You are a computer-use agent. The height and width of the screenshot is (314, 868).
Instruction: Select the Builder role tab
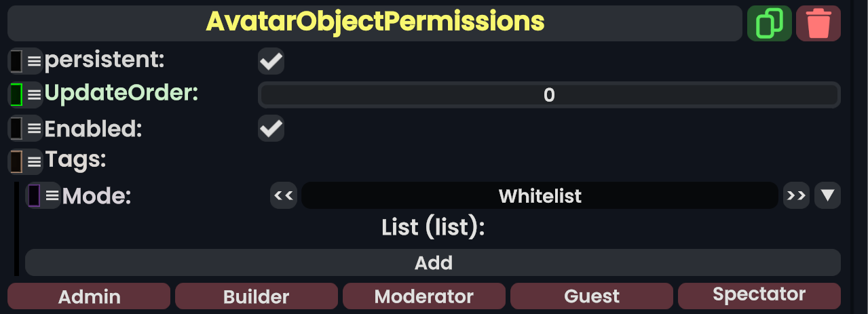pyautogui.click(x=257, y=296)
